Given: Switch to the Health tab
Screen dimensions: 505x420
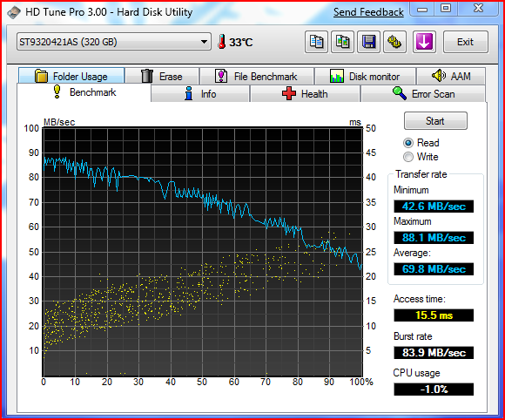Looking at the screenshot, I should pos(305,94).
